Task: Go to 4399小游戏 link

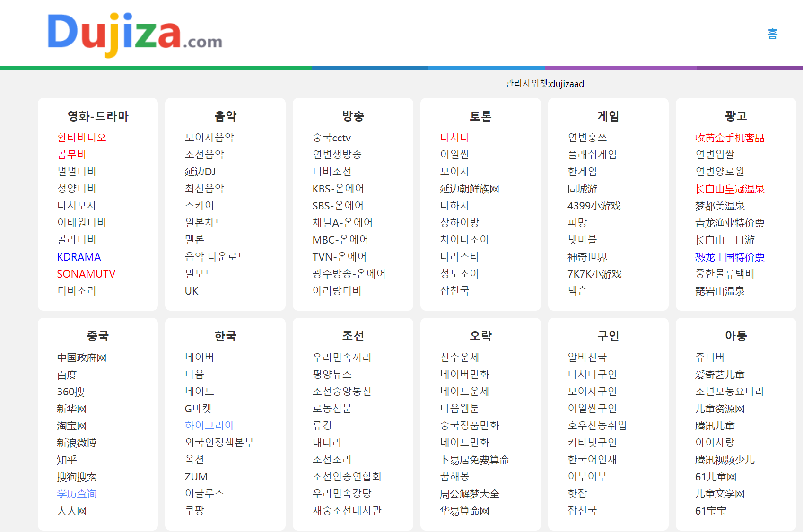Action: [594, 206]
